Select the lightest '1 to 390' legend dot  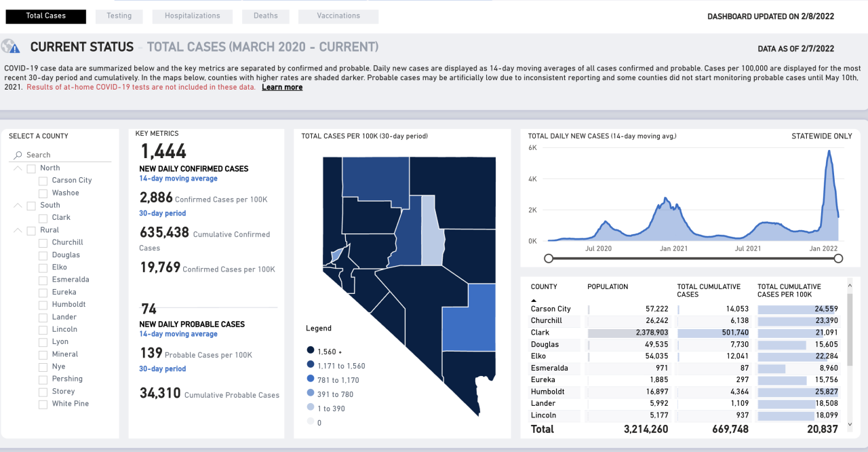[x=311, y=407]
